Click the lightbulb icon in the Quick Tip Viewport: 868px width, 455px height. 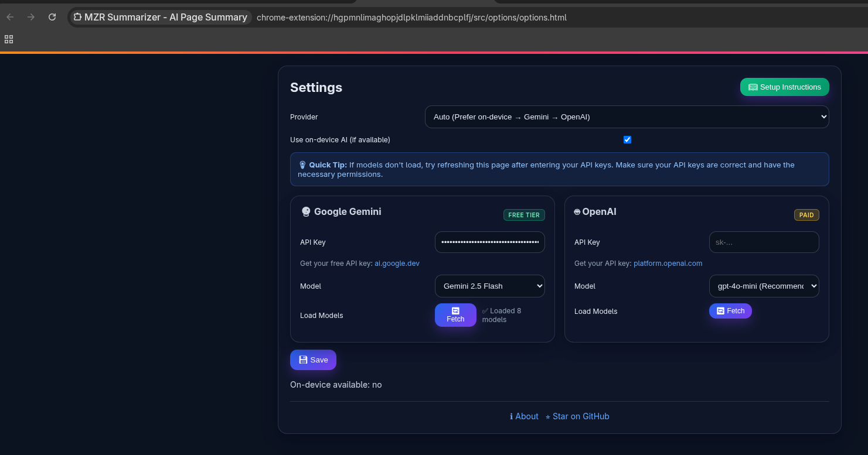coord(302,165)
